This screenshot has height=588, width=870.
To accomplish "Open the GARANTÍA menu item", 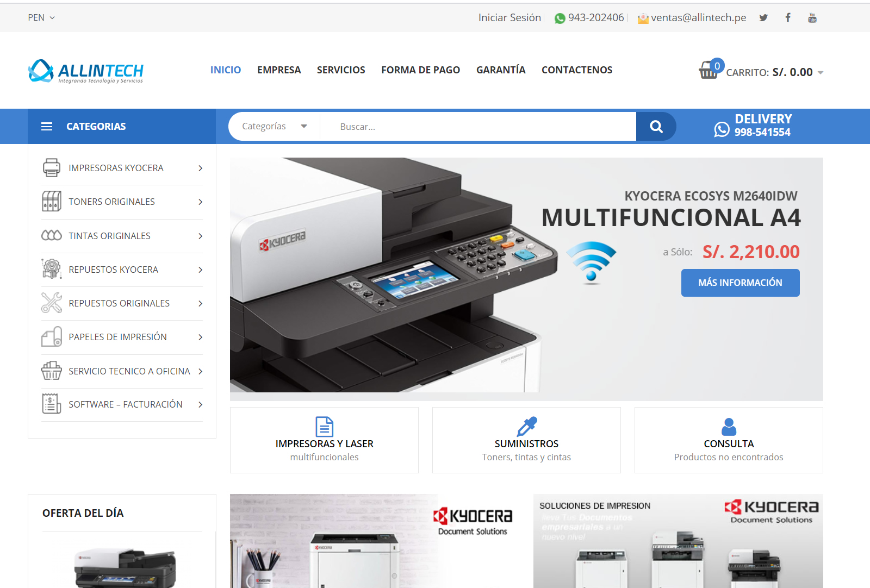I will (x=501, y=70).
